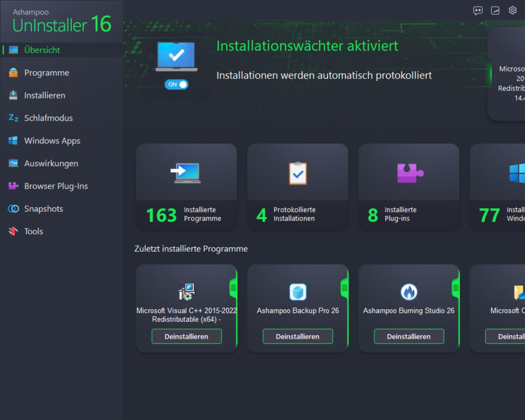Turn off the Installationswächter ON switch
The image size is (525, 420).
pos(176,84)
